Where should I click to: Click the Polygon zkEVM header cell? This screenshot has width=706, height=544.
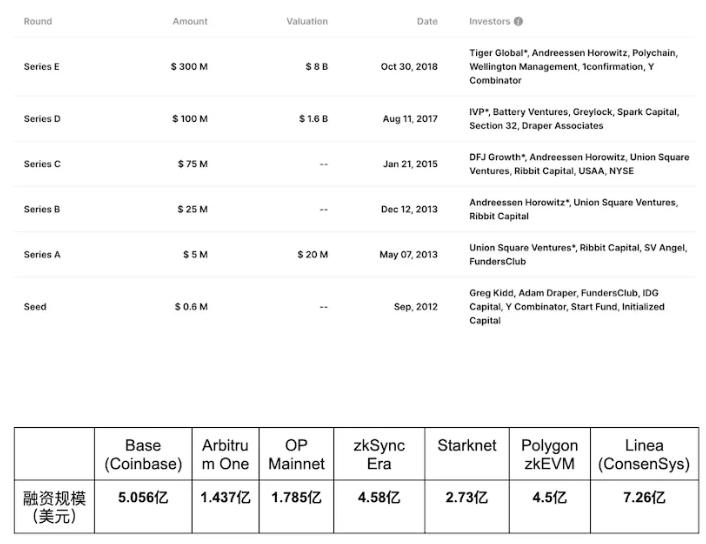(550, 454)
